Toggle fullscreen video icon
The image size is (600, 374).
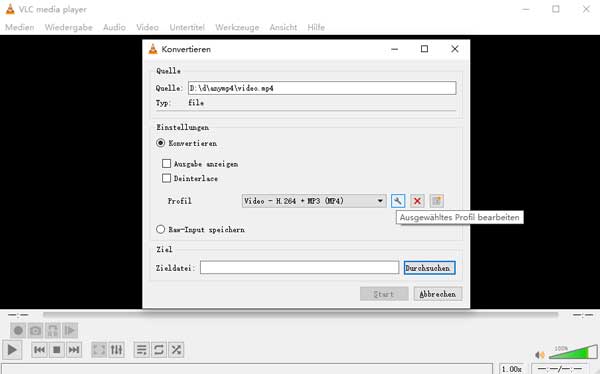click(x=99, y=350)
